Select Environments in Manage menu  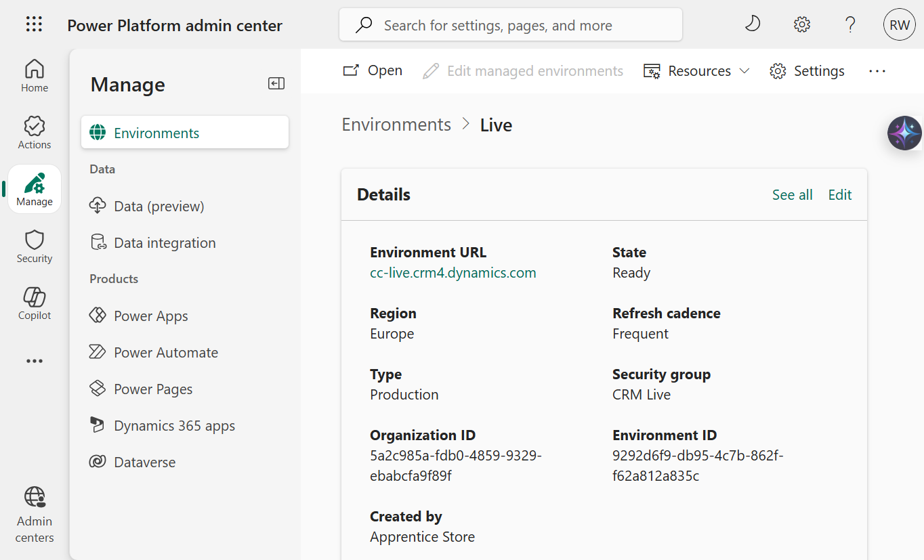[x=185, y=133]
